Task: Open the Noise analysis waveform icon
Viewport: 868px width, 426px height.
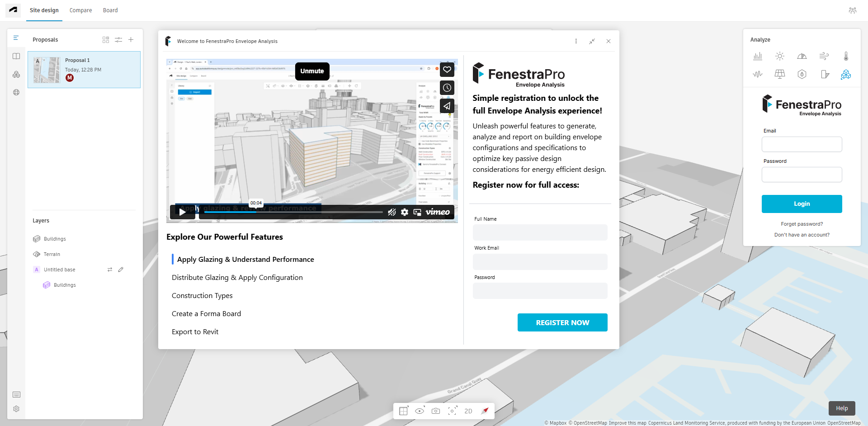Action: [x=758, y=74]
